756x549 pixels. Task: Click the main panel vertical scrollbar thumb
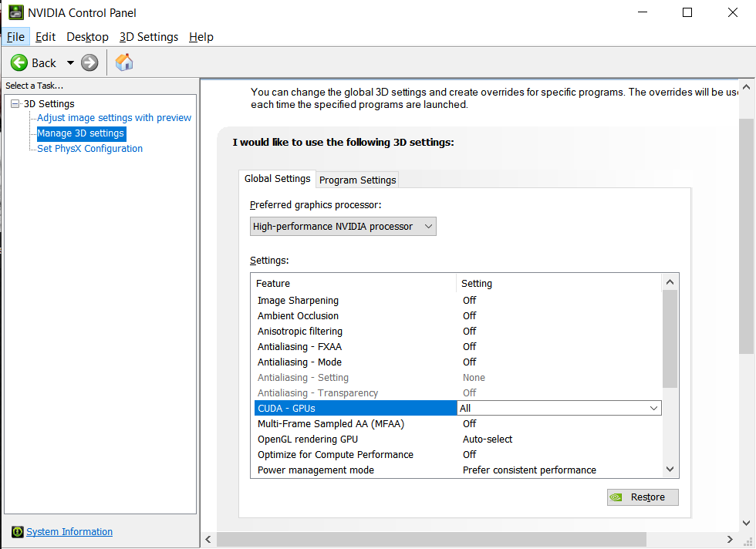click(747, 236)
